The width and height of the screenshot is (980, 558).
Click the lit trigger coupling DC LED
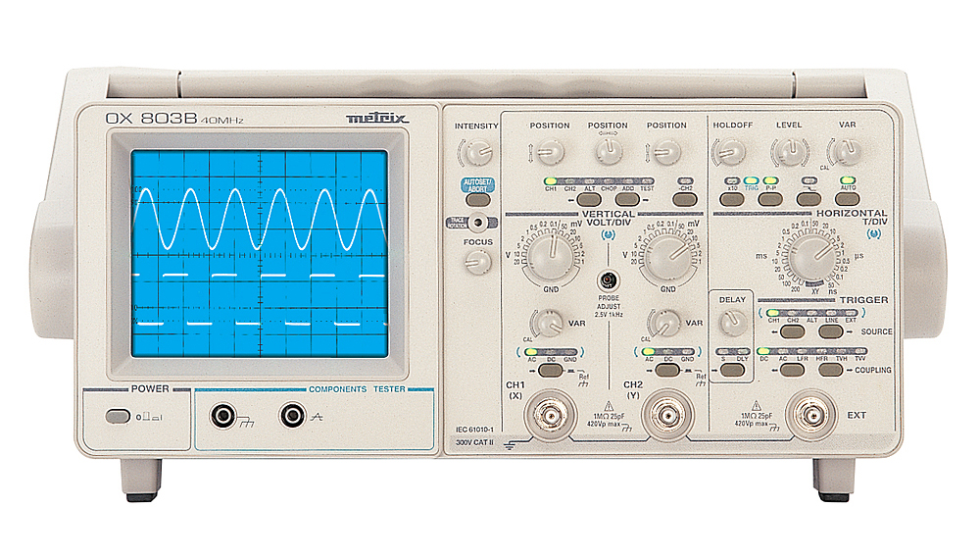click(x=763, y=351)
